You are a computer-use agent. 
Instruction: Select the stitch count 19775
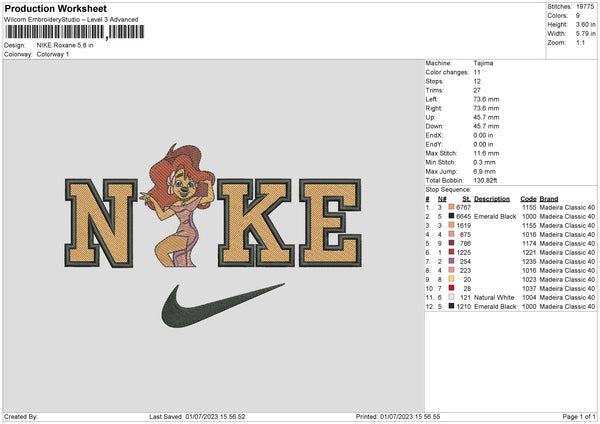(585, 7)
